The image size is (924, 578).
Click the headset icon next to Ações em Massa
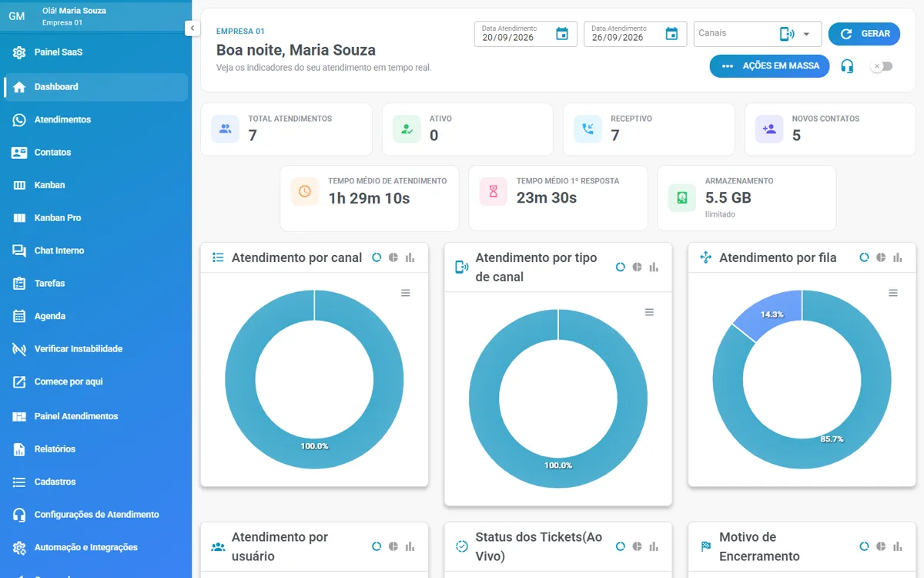(847, 66)
